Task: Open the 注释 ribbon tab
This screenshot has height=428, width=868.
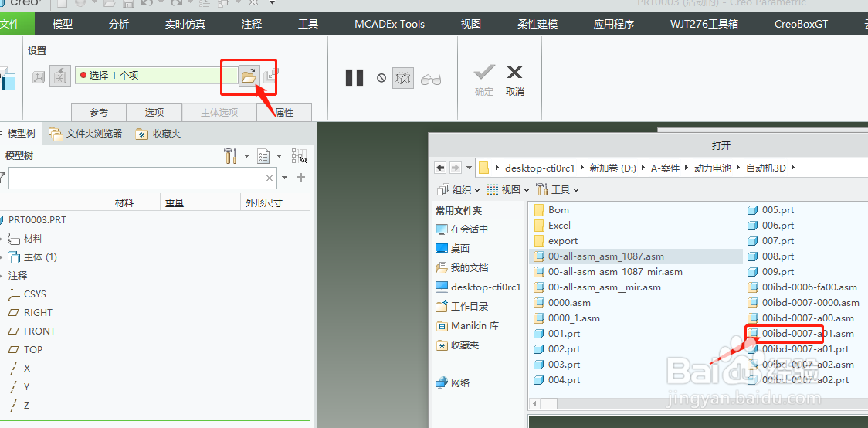Action: click(252, 24)
